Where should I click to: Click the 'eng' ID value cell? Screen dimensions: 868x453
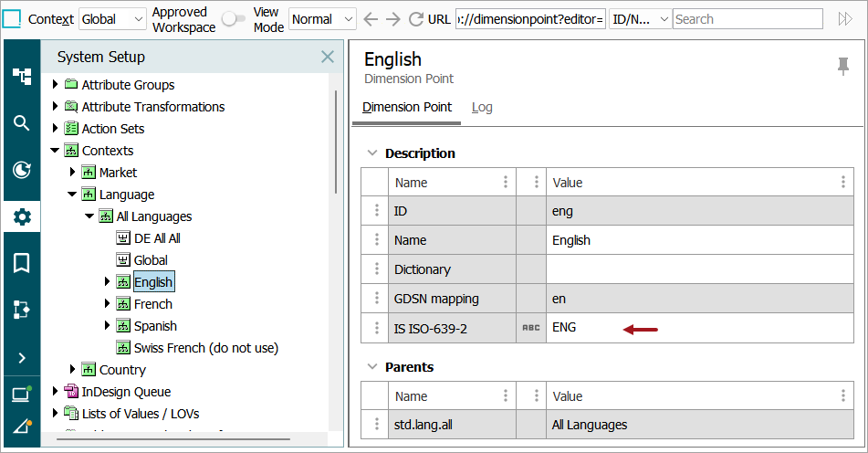[700, 210]
